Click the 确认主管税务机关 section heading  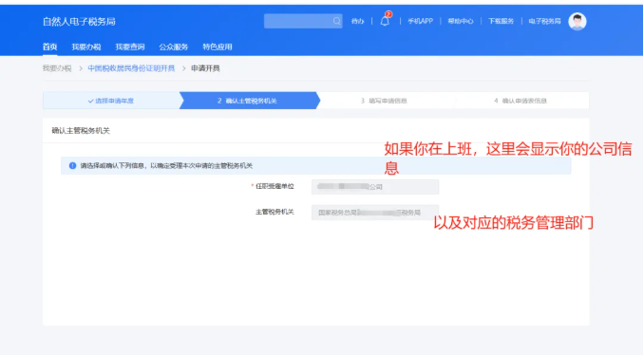[x=81, y=130]
